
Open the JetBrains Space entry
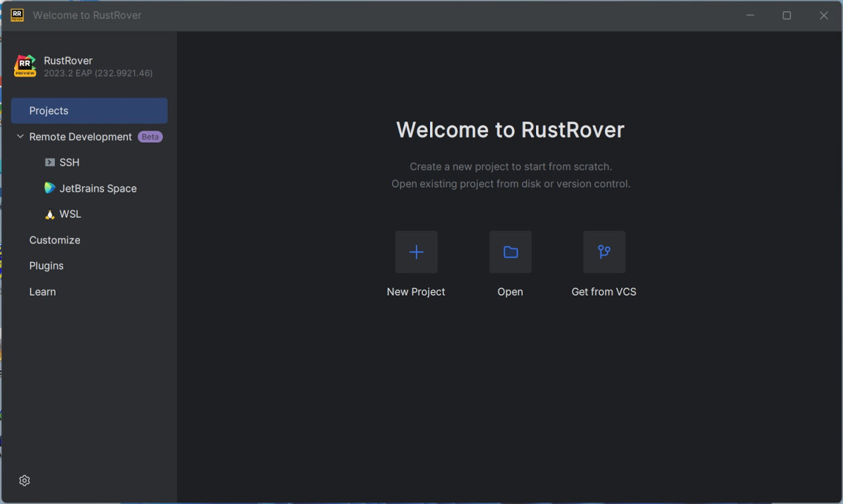tap(89, 188)
